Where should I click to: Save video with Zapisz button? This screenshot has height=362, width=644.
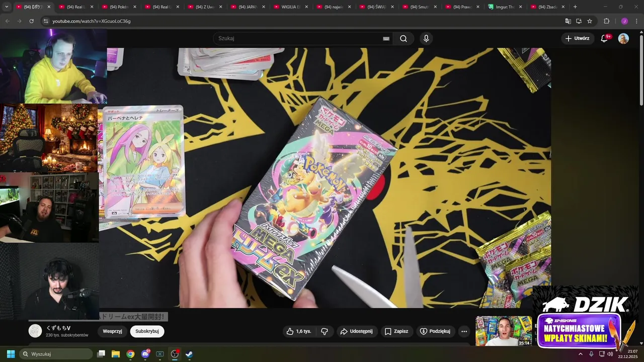[396, 331]
